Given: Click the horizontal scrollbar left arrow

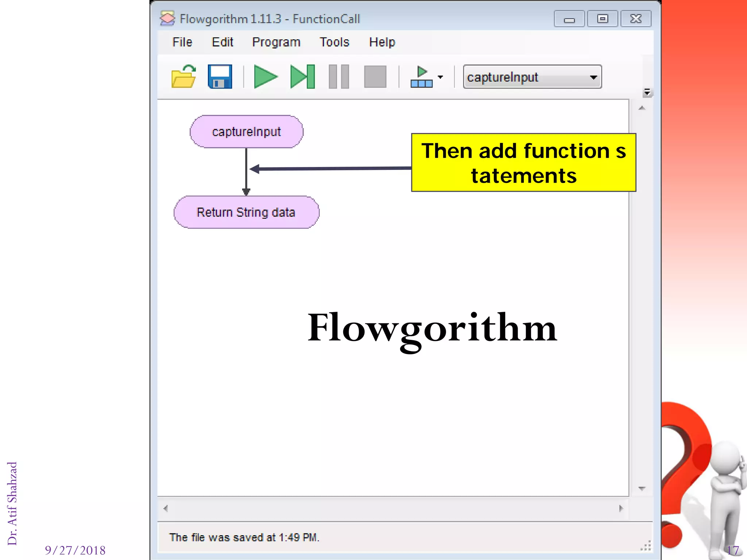Looking at the screenshot, I should tap(166, 508).
